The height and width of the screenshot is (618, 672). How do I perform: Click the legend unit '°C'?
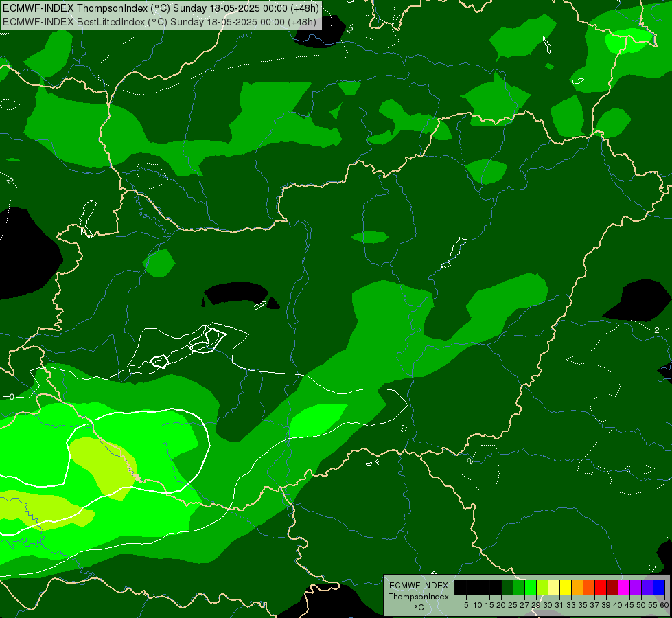419,608
